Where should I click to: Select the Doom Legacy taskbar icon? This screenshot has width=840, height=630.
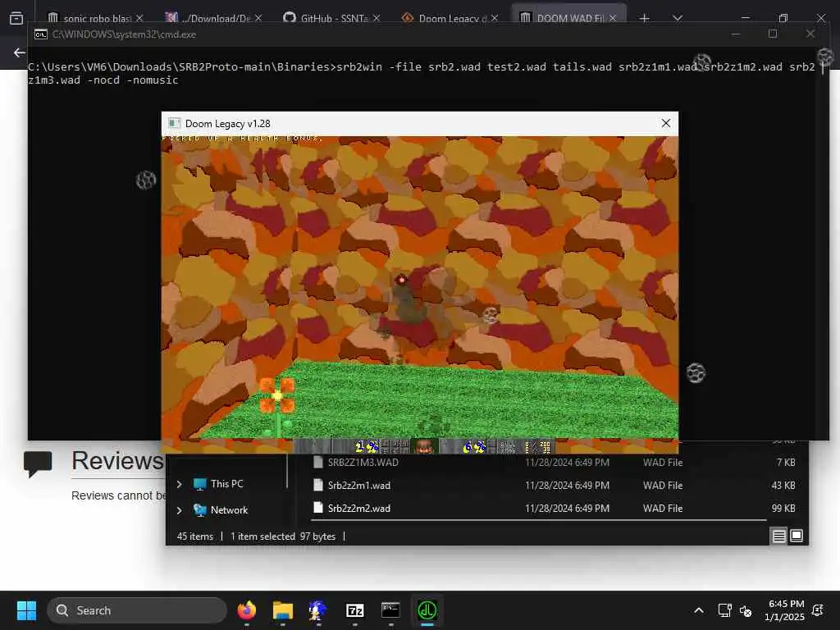point(427,610)
